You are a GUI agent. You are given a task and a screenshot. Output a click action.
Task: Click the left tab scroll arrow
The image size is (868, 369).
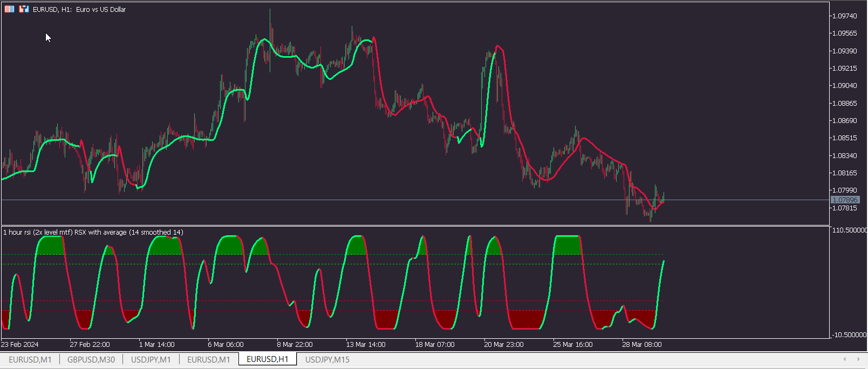(844, 359)
